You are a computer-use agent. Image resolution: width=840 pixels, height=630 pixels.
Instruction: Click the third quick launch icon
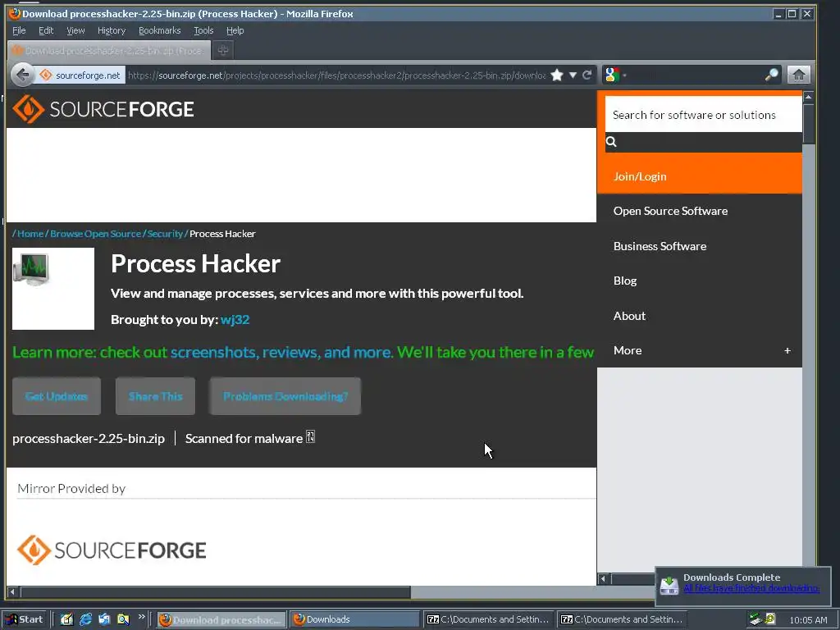click(x=104, y=619)
